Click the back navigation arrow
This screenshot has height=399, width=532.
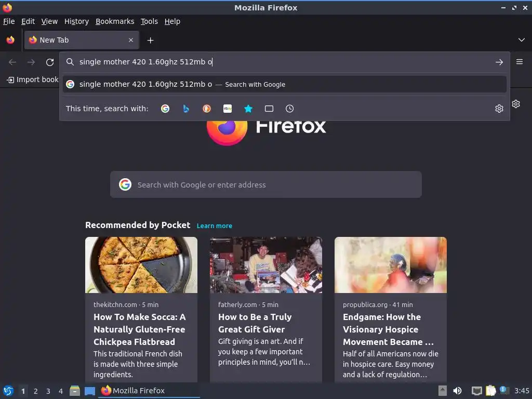click(12, 62)
